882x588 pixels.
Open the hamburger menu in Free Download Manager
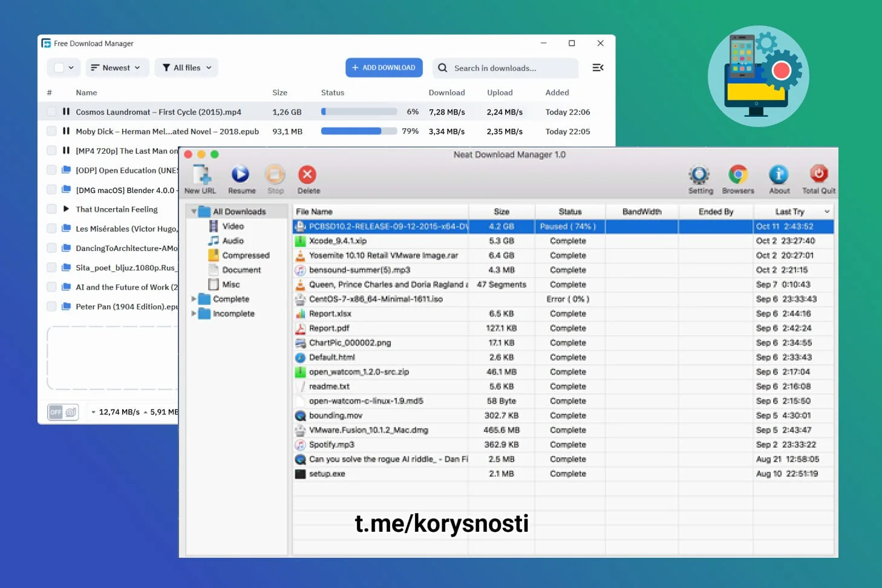click(598, 68)
